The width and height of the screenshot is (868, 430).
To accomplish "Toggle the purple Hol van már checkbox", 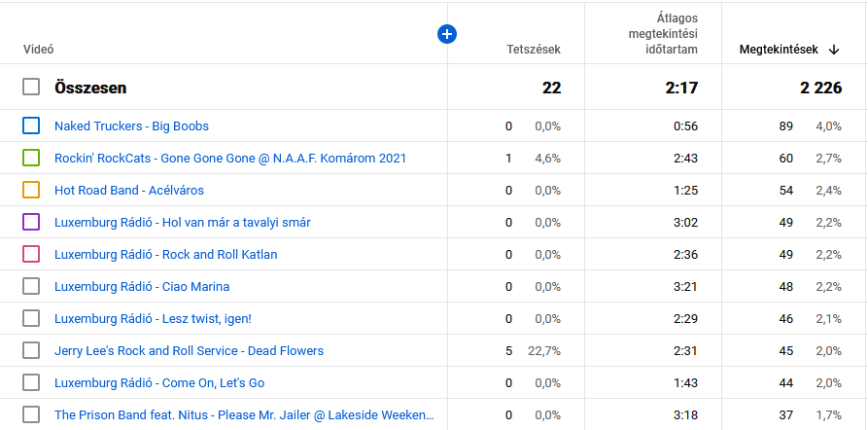I will pos(31,222).
